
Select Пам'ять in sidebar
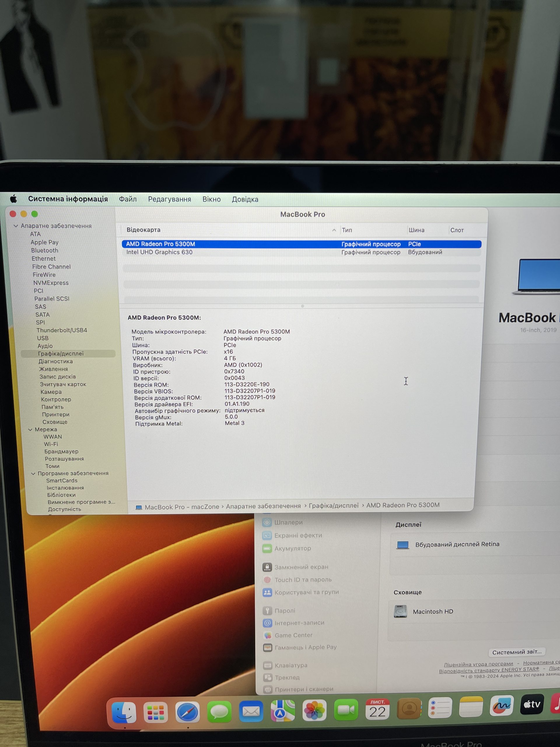point(52,407)
